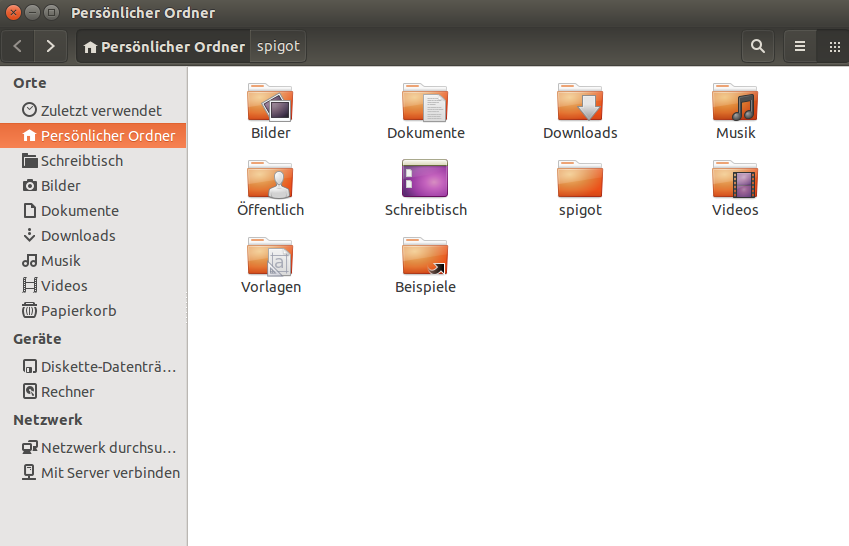Screen dimensions: 849x546
Task: Open Schreibtisch in the sidebar
Action: [93, 161]
